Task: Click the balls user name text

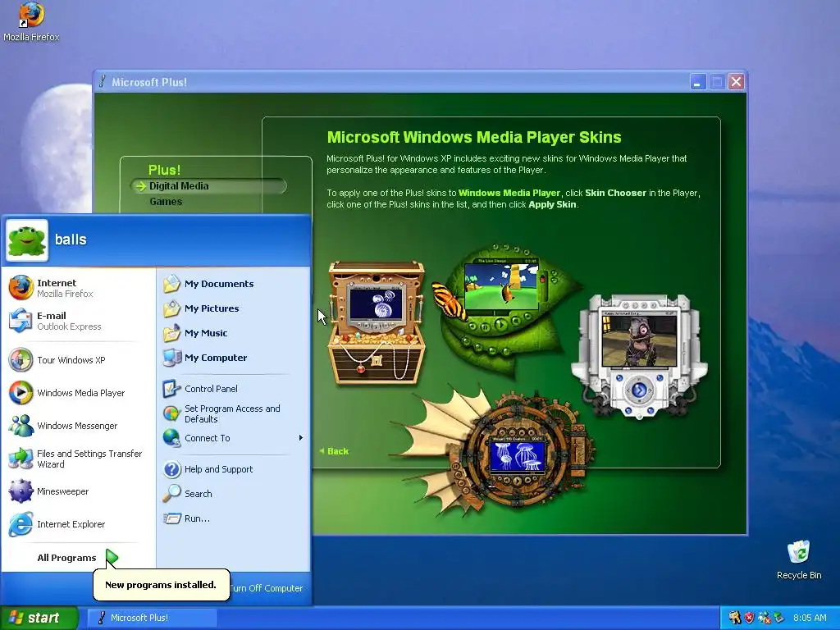Action: 71,240
